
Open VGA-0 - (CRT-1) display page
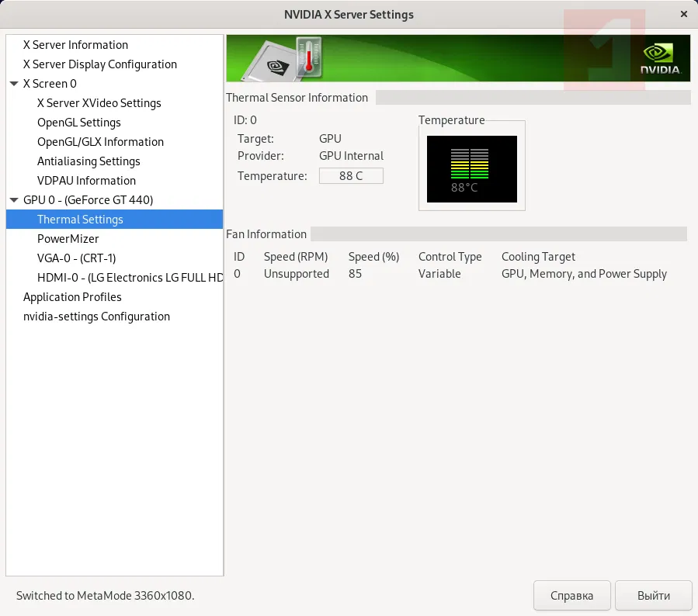(77, 258)
